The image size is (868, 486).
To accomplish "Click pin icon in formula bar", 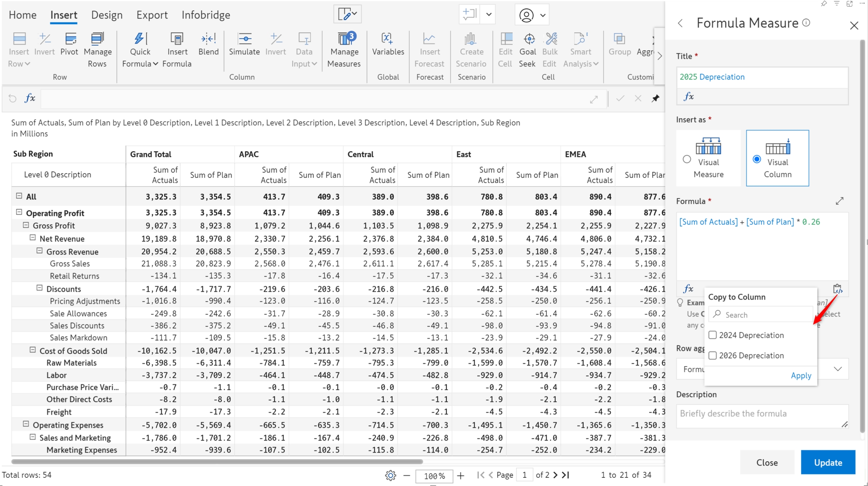I will point(656,98).
